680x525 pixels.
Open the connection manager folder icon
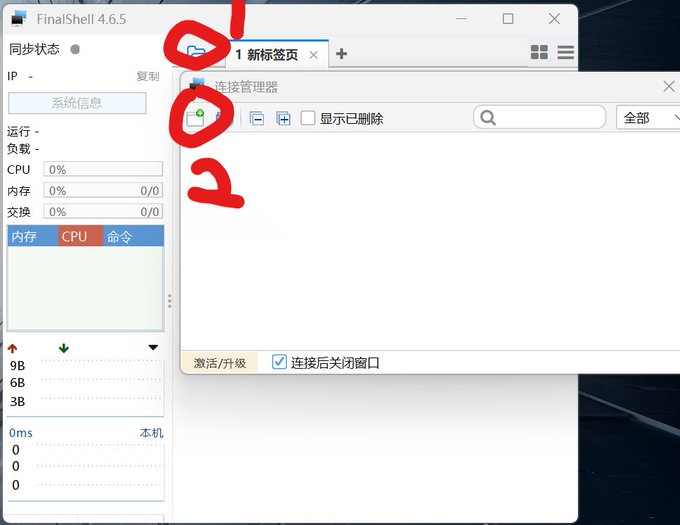[196, 52]
